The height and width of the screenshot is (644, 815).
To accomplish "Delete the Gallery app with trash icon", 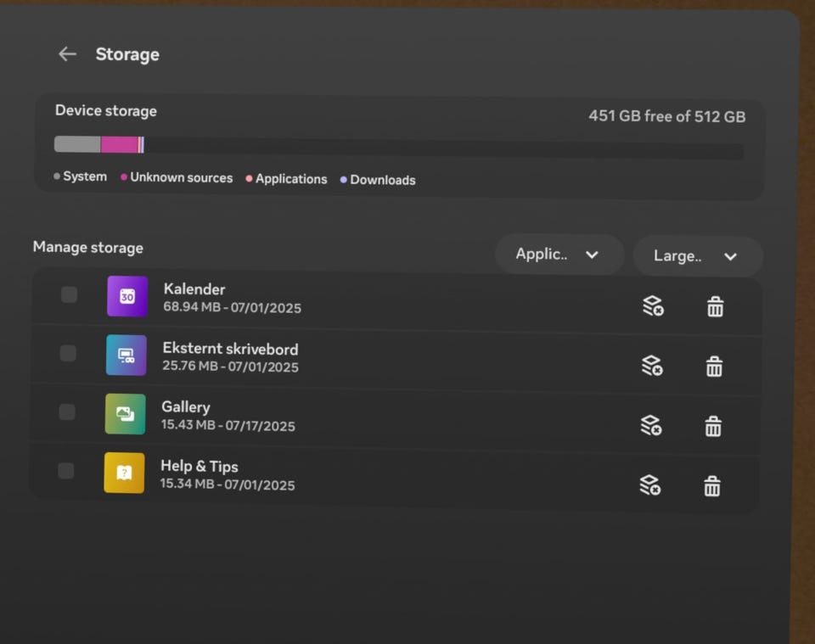I will click(713, 426).
